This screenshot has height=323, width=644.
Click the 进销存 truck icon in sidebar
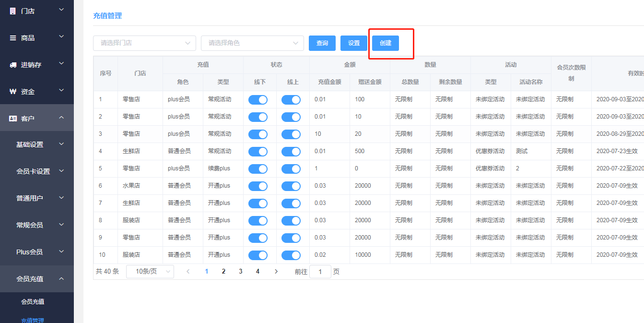[x=13, y=65]
